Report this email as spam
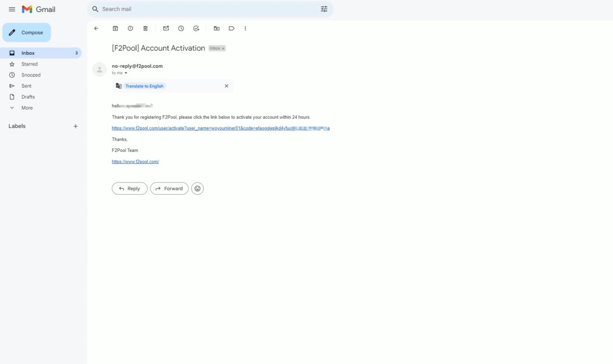Screen dimensions: 613x364 [130, 29]
